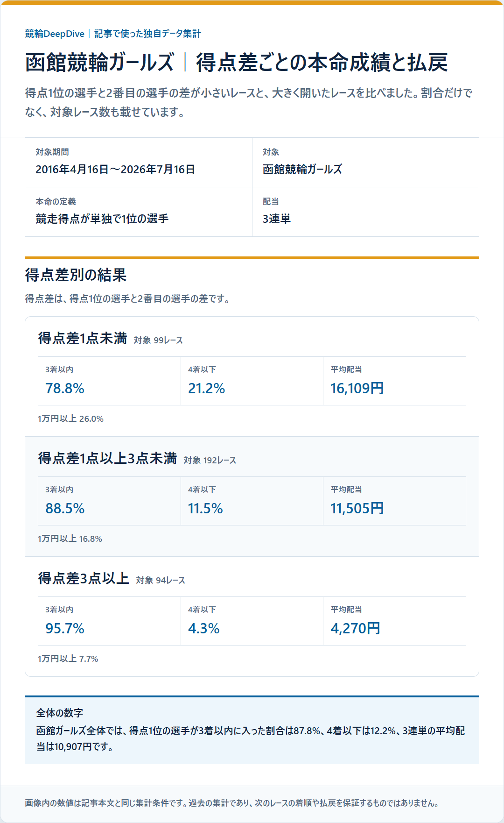The image size is (504, 823).
Task: Select the overall summary paragraph mentioning 87.8%
Action: [251, 738]
